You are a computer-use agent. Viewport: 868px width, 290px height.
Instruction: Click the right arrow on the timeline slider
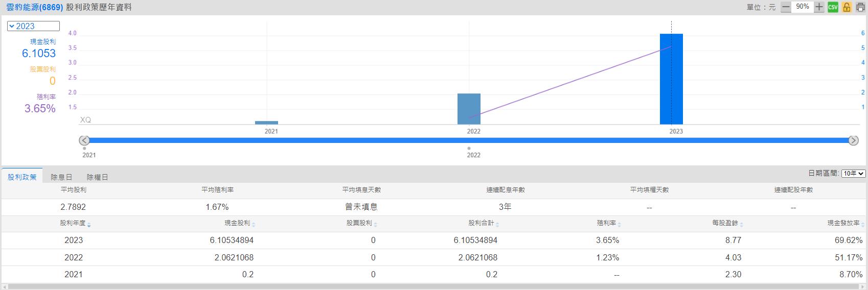click(x=853, y=140)
